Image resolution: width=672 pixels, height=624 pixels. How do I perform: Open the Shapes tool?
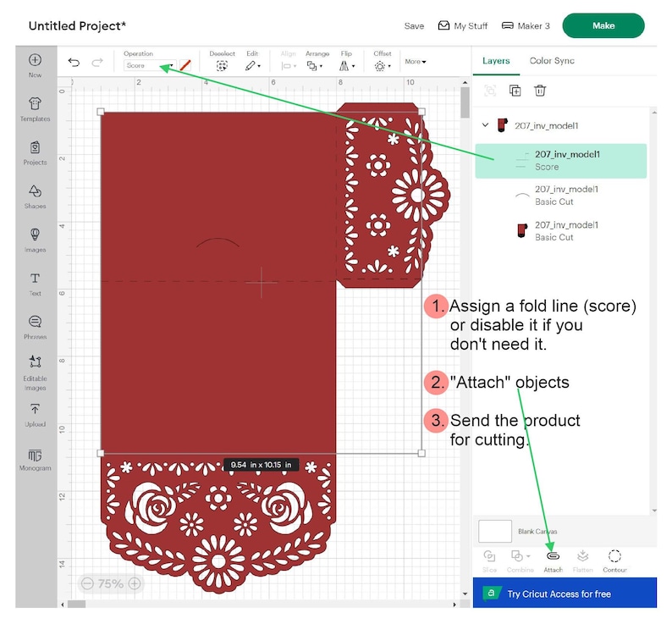click(35, 196)
